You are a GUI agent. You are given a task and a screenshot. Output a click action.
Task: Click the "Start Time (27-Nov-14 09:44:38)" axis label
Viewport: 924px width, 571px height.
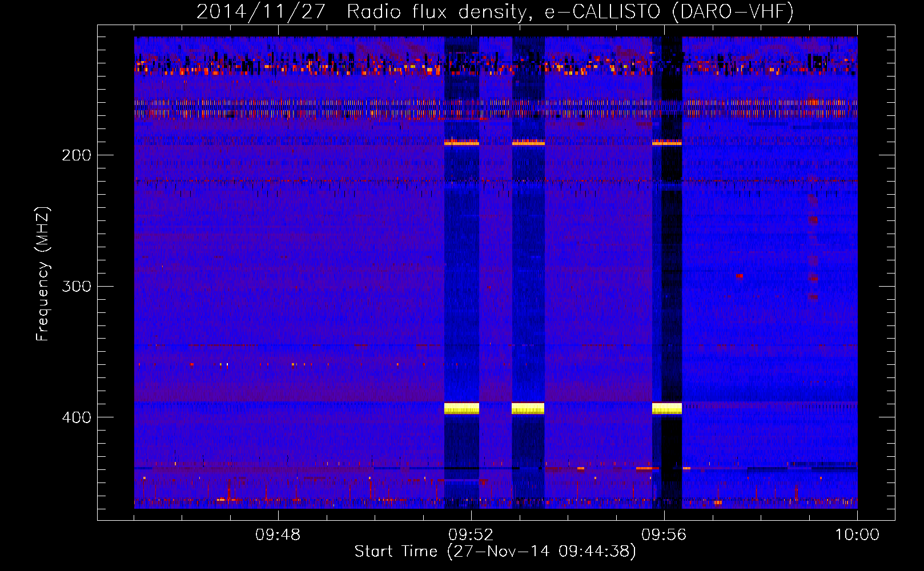(x=495, y=552)
